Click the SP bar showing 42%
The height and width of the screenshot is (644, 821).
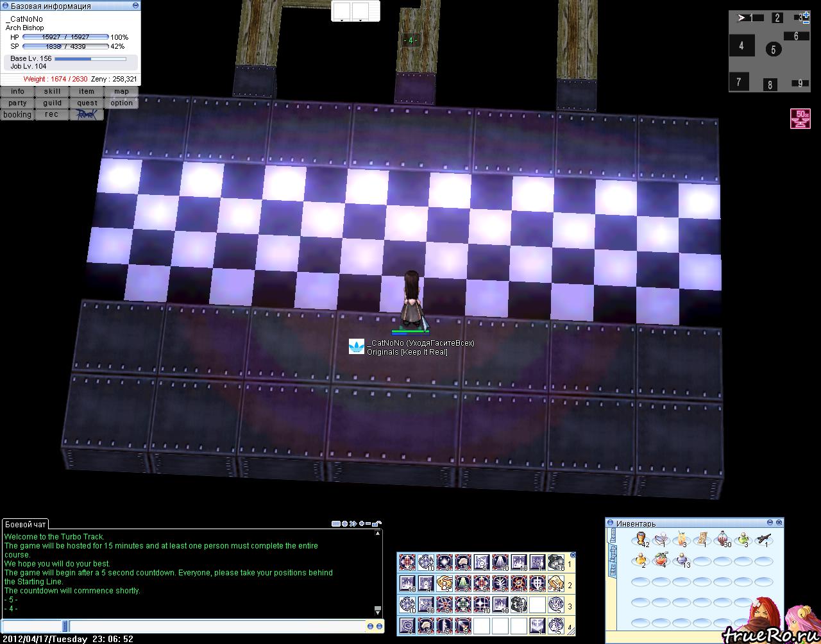click(x=65, y=46)
